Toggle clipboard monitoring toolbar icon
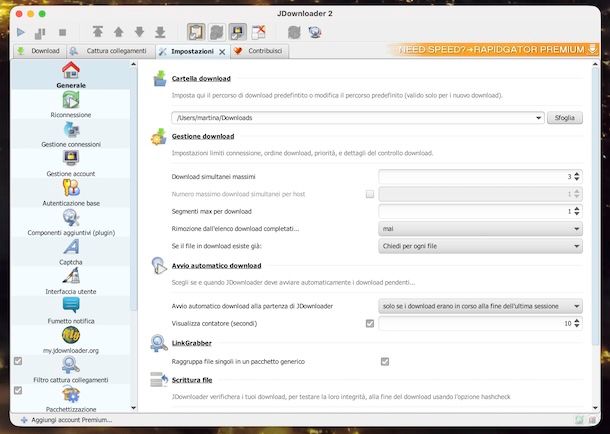Screen dimensions: 610x434 pyautogui.click(x=196, y=32)
